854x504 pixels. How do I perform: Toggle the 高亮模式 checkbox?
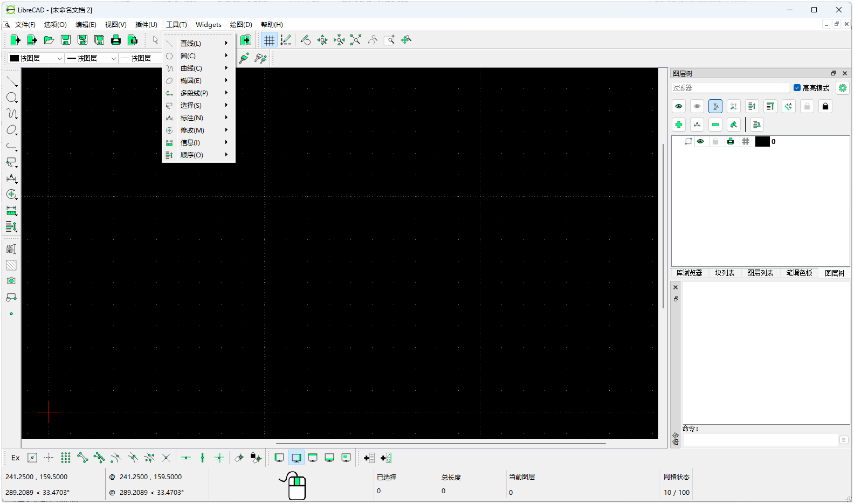click(x=797, y=88)
